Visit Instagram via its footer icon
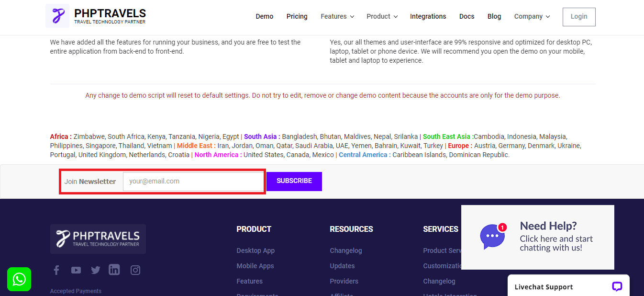Viewport: 644px width, 296px height. 135,270
